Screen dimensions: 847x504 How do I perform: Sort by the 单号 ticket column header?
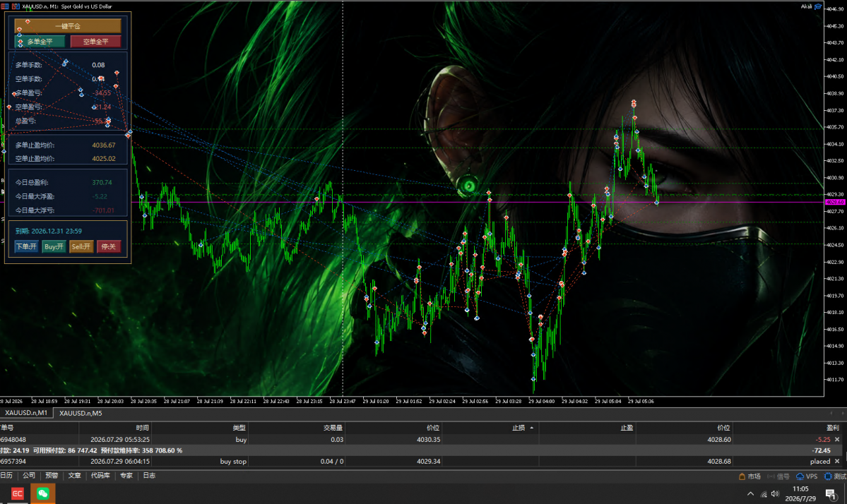tap(39, 427)
